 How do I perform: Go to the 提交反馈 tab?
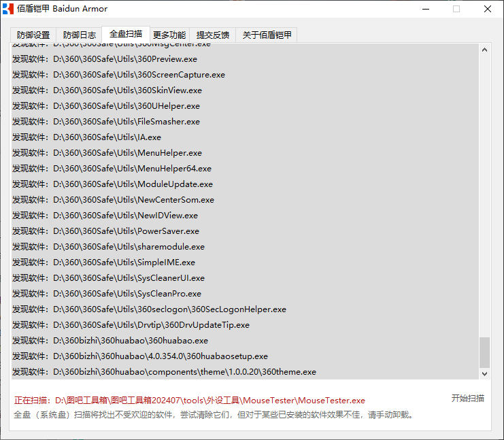212,35
